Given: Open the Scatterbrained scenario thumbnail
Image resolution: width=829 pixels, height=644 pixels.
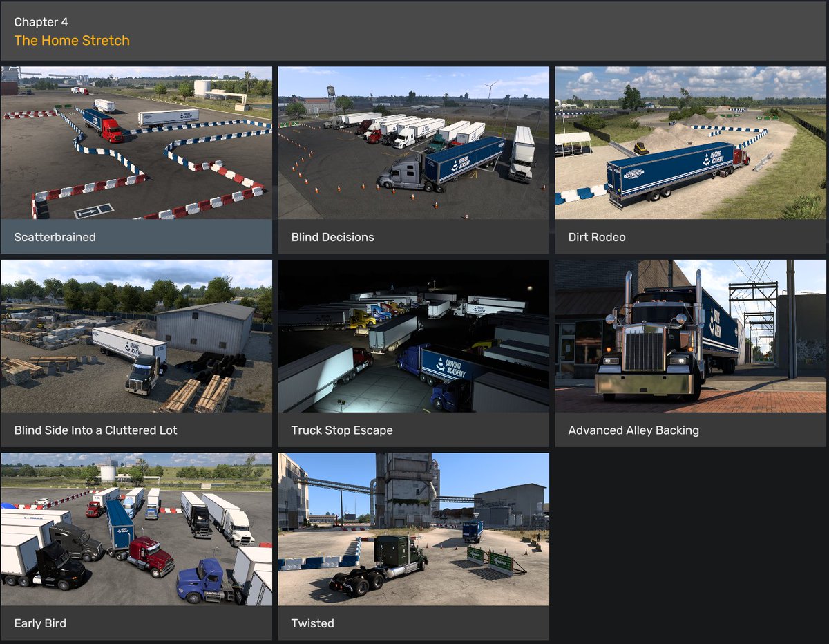Looking at the screenshot, I should [137, 143].
